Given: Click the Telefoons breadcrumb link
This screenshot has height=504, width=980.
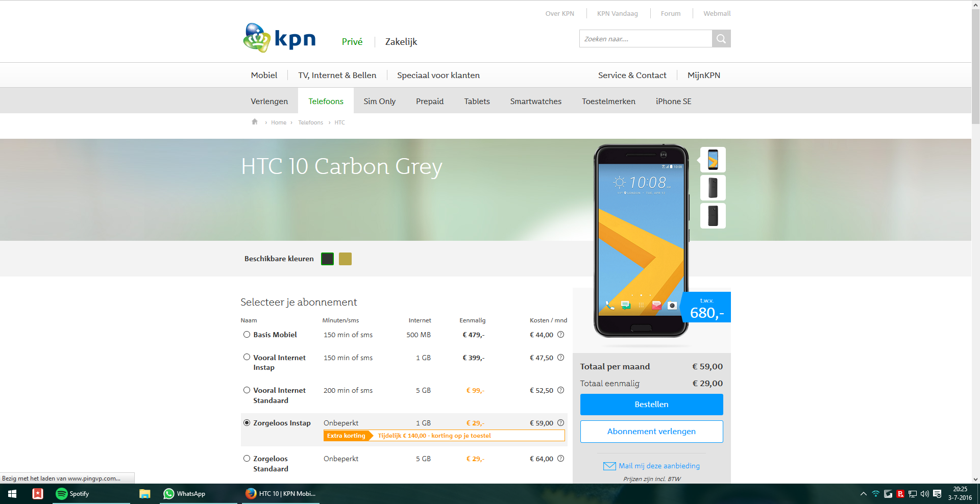Looking at the screenshot, I should (x=311, y=122).
